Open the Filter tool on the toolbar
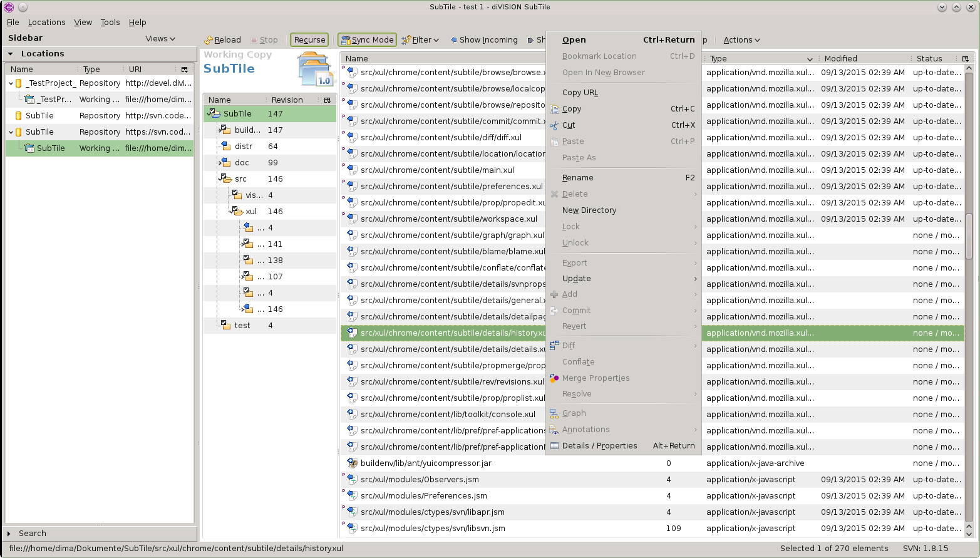The width and height of the screenshot is (980, 558). (x=406, y=39)
